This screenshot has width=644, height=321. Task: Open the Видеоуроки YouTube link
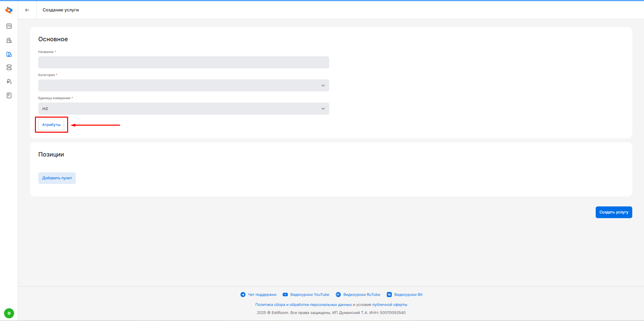(x=309, y=295)
